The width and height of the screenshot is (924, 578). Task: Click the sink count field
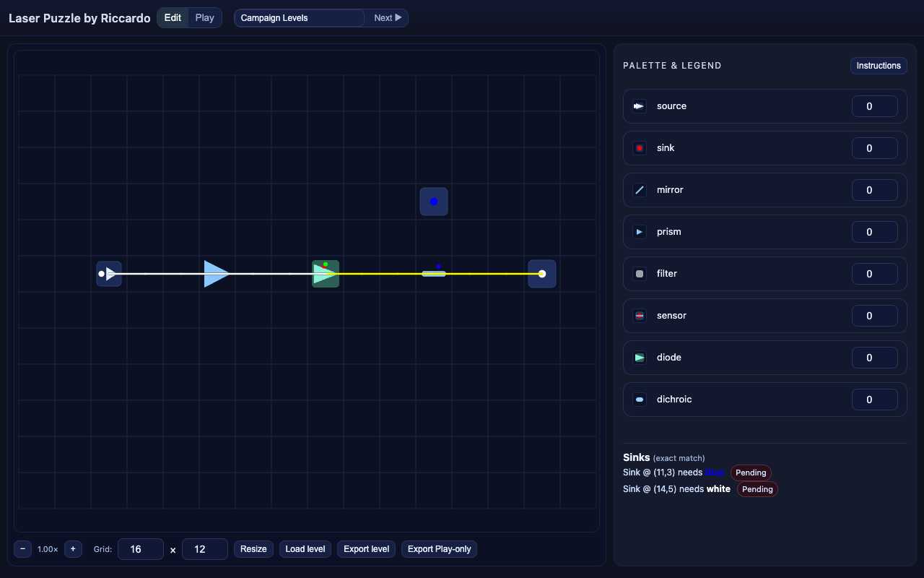pyautogui.click(x=875, y=148)
